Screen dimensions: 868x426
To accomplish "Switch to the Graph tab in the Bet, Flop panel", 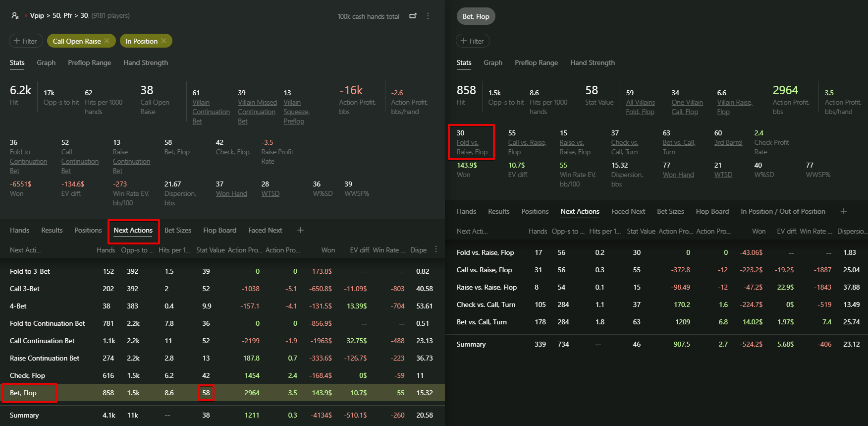I will tap(493, 62).
